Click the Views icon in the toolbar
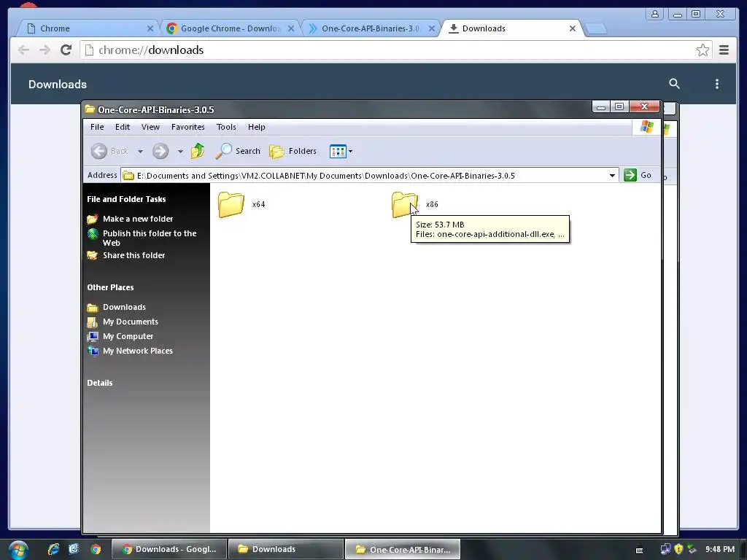The height and width of the screenshot is (560, 747). (338, 152)
